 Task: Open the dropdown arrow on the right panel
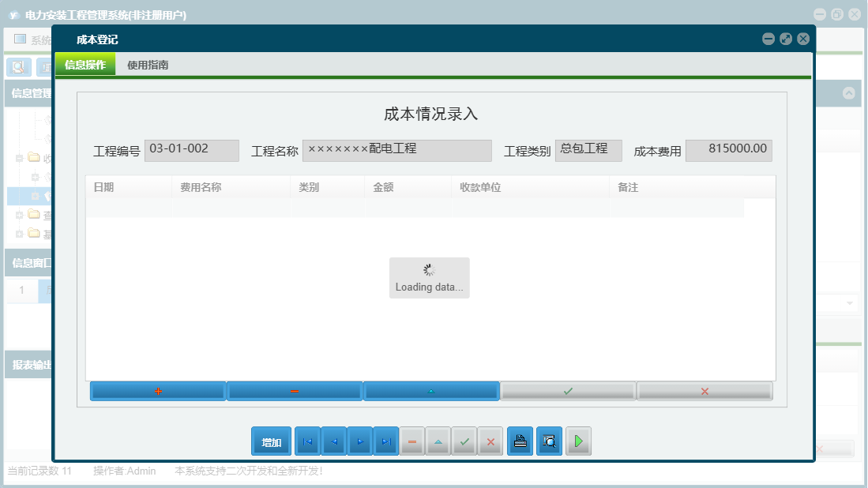click(851, 302)
